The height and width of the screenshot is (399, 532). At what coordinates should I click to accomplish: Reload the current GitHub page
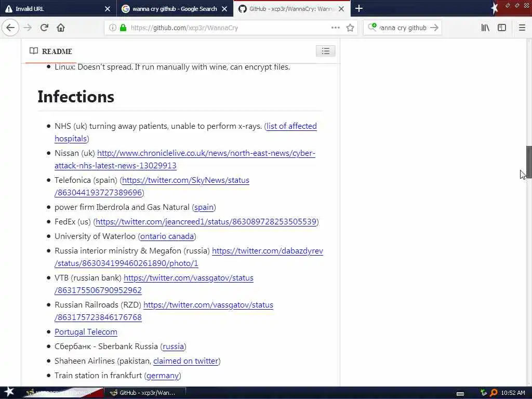pos(44,28)
